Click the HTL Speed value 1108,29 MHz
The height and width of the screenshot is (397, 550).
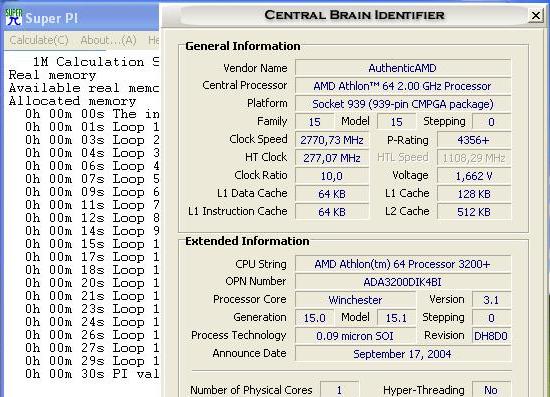tap(474, 158)
